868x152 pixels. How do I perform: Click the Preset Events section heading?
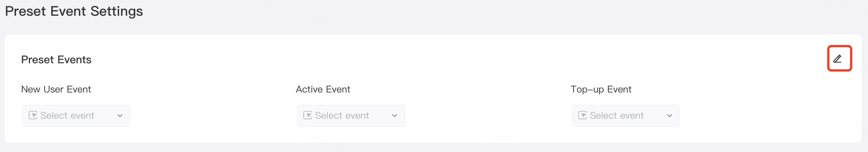tap(56, 60)
